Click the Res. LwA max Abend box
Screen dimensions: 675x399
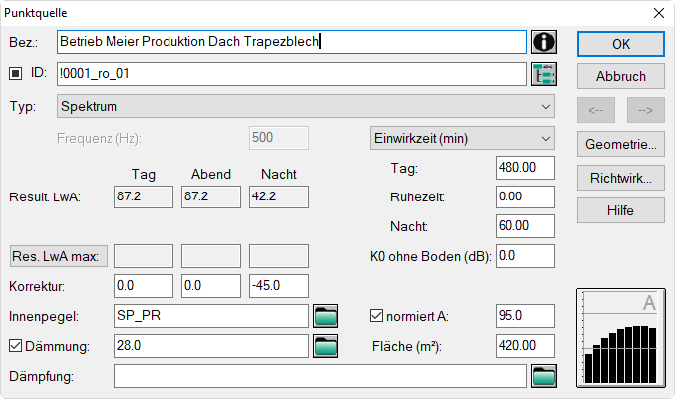click(x=211, y=256)
